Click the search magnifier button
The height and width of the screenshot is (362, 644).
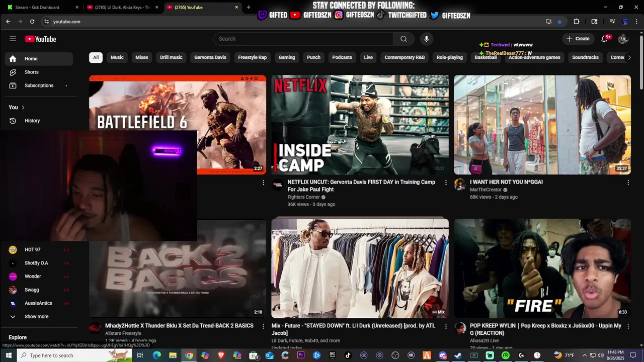click(x=404, y=39)
